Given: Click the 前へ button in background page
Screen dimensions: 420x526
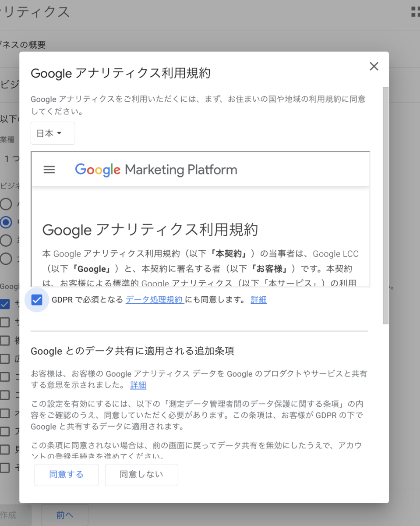Looking at the screenshot, I should 65,515.
